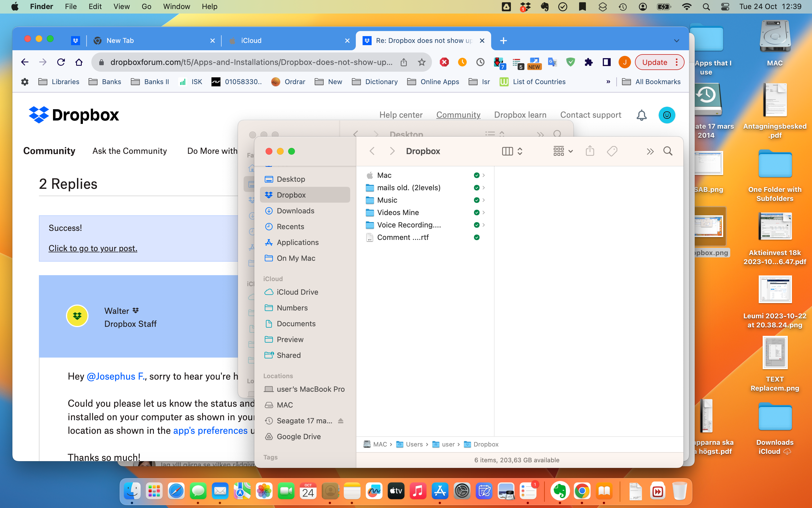Open Contact support link
The image size is (812, 508).
click(x=591, y=115)
